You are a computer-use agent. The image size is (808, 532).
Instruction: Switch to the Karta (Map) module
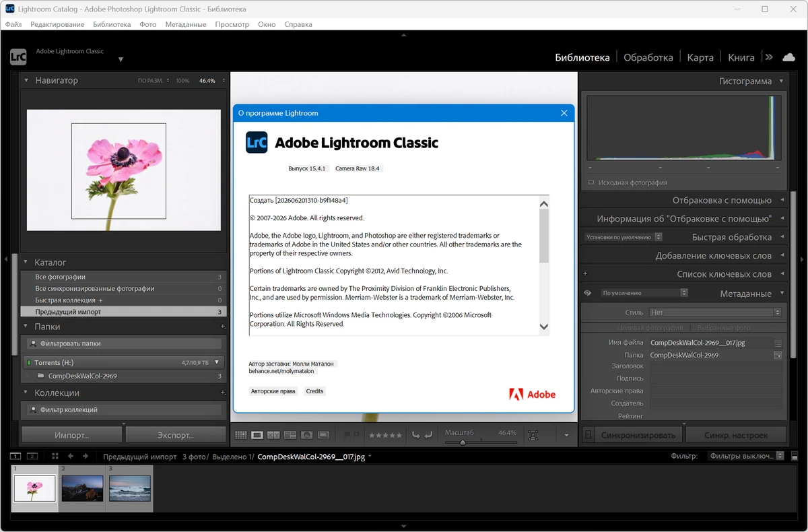point(700,57)
